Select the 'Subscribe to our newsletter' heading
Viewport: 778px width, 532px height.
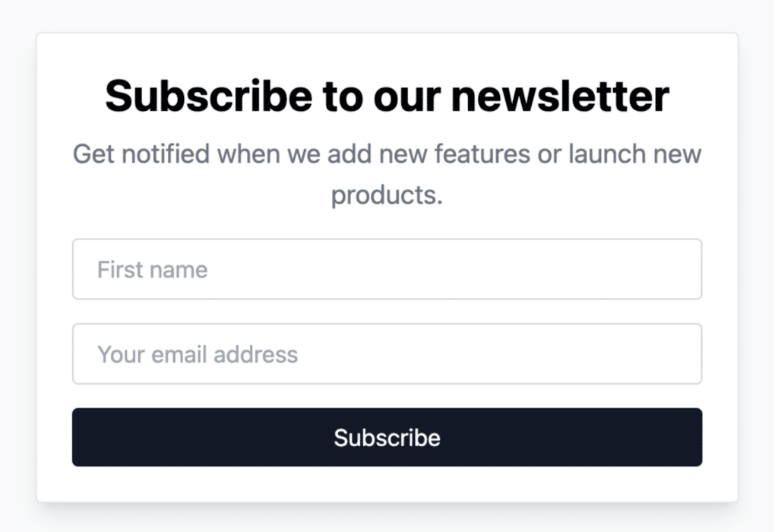387,96
